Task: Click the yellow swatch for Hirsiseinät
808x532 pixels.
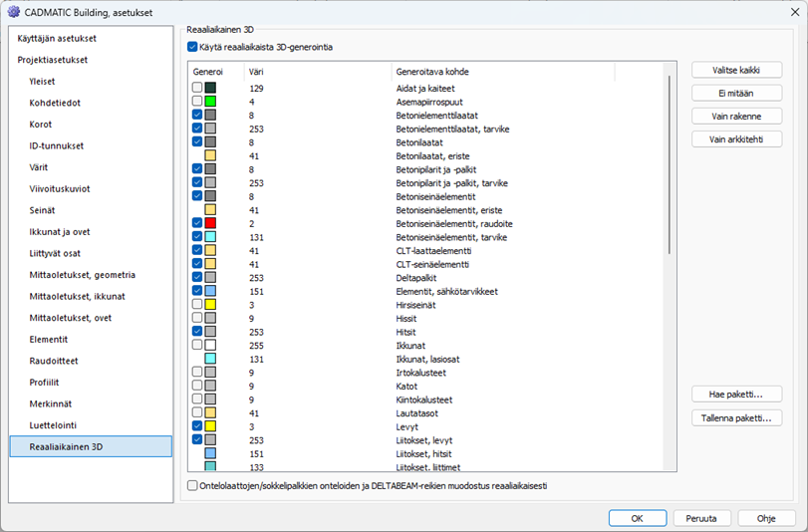Action: point(210,304)
